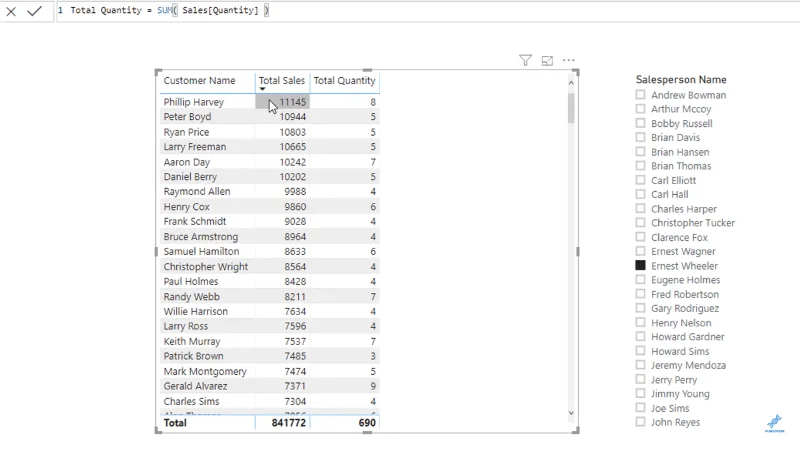Check Eugene Holmes checkbox

pyautogui.click(x=640, y=280)
